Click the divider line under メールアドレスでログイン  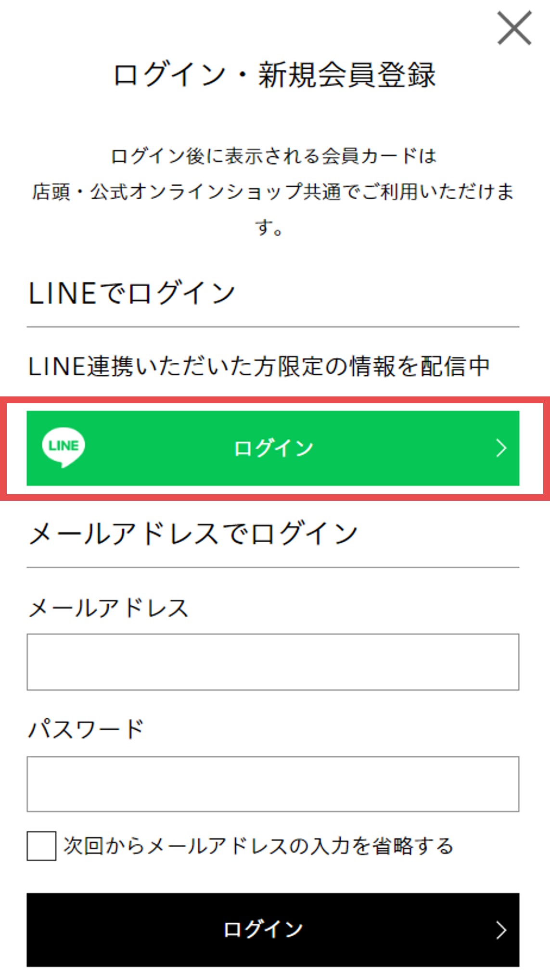click(x=273, y=567)
